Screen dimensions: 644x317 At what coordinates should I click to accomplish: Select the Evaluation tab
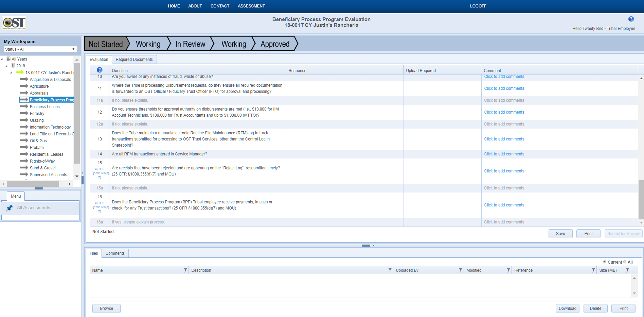pos(99,60)
